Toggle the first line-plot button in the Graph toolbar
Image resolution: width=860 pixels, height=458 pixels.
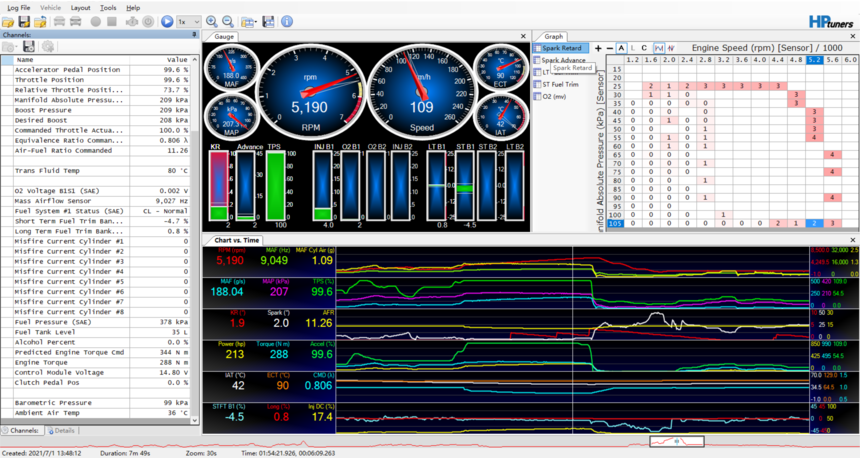pos(659,48)
